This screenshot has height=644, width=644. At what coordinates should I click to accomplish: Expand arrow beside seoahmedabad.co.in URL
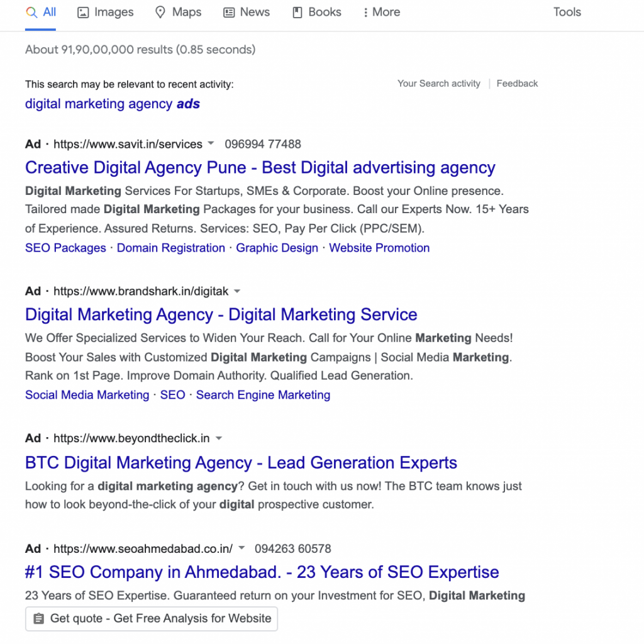tap(242, 548)
